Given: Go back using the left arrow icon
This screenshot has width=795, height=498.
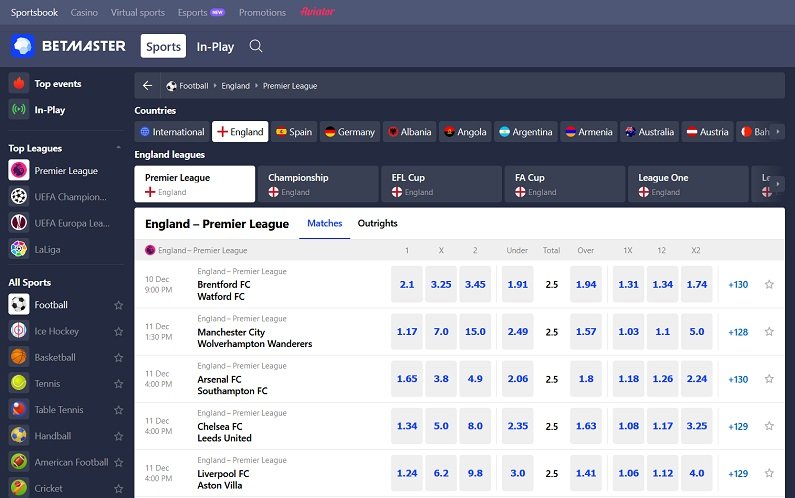Looking at the screenshot, I should pyautogui.click(x=148, y=86).
